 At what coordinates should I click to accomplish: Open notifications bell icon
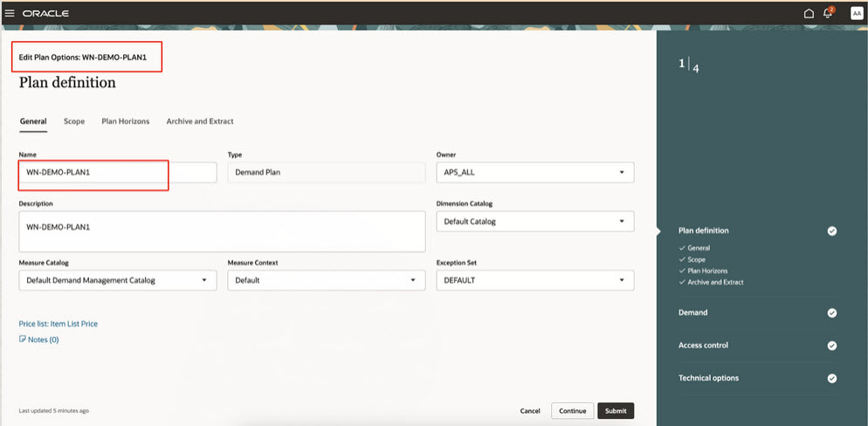828,13
